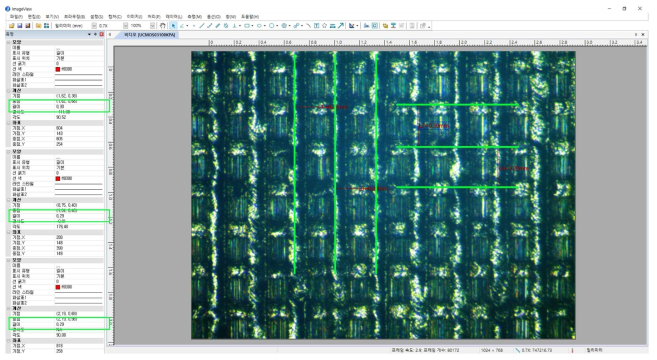
Task: Activate the hand pan tool
Action: coord(163,26)
